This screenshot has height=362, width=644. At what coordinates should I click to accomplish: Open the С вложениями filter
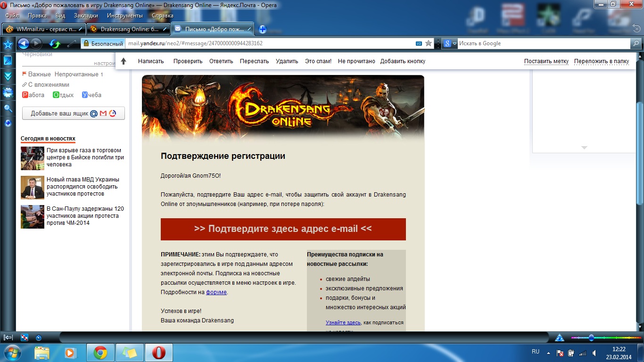coord(48,85)
